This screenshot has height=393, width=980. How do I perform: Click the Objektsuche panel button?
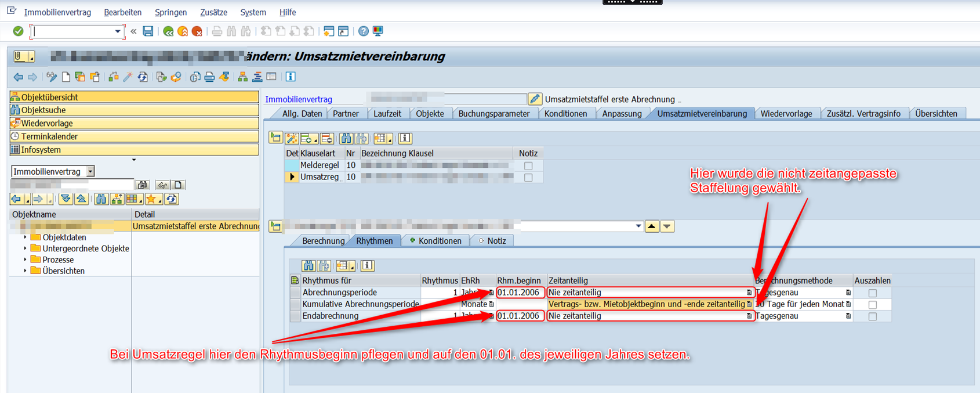click(134, 110)
